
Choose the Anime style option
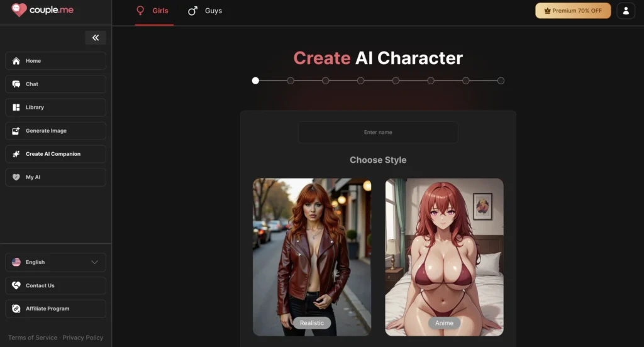point(444,256)
